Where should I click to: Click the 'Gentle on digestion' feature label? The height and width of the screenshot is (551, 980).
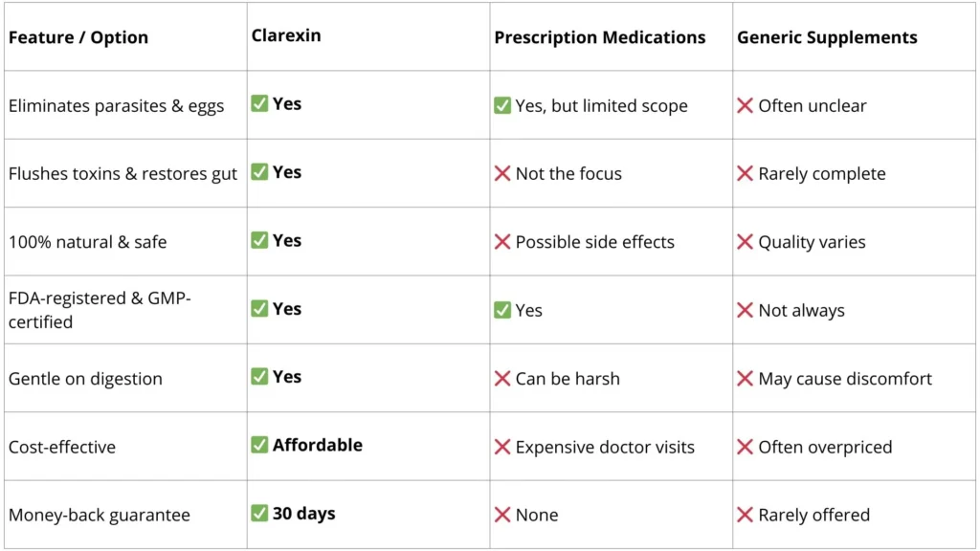pyautogui.click(x=85, y=379)
